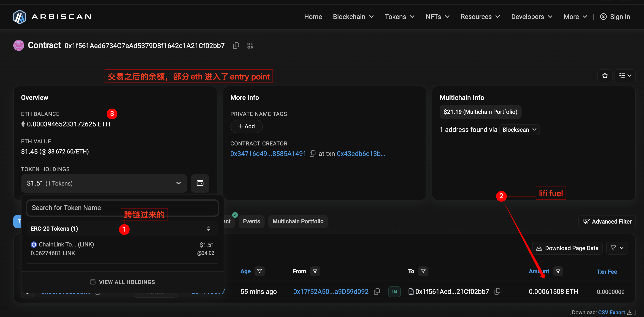Image resolution: width=644 pixels, height=317 pixels.
Task: Open the Advanced Filter
Action: (607, 221)
